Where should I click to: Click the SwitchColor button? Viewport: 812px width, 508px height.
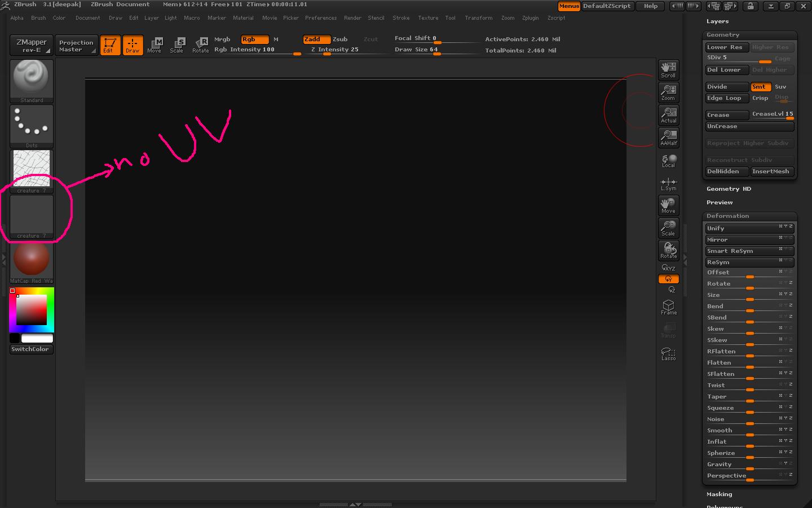tap(30, 349)
